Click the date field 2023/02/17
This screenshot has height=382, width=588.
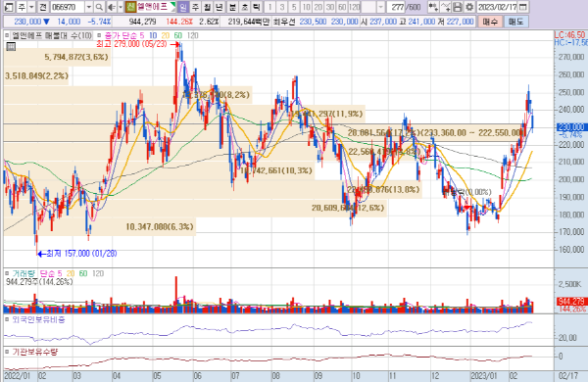pos(497,7)
